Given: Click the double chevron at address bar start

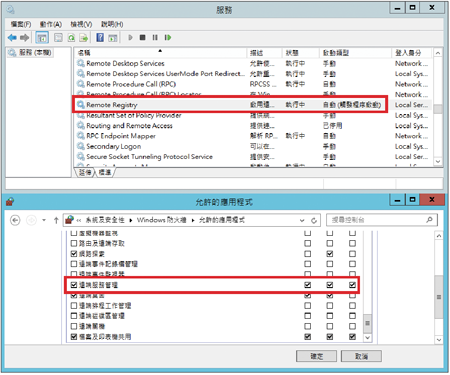Looking at the screenshot, I should (x=79, y=220).
